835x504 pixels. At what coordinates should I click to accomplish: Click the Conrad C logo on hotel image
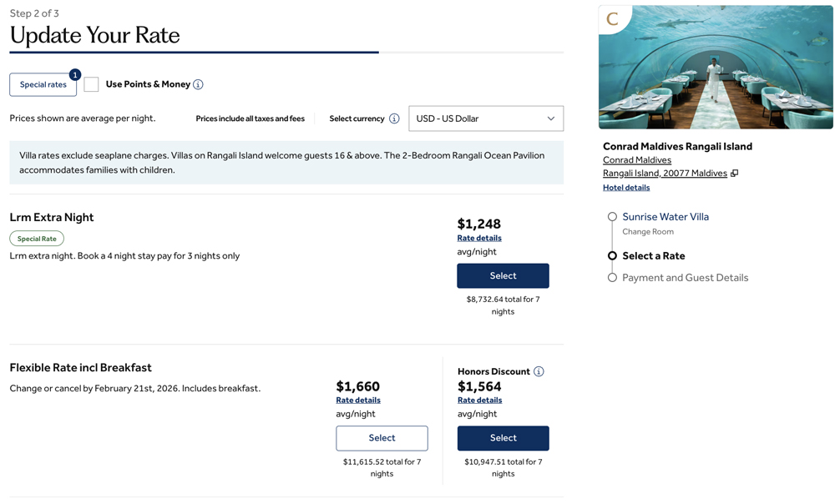pyautogui.click(x=612, y=19)
